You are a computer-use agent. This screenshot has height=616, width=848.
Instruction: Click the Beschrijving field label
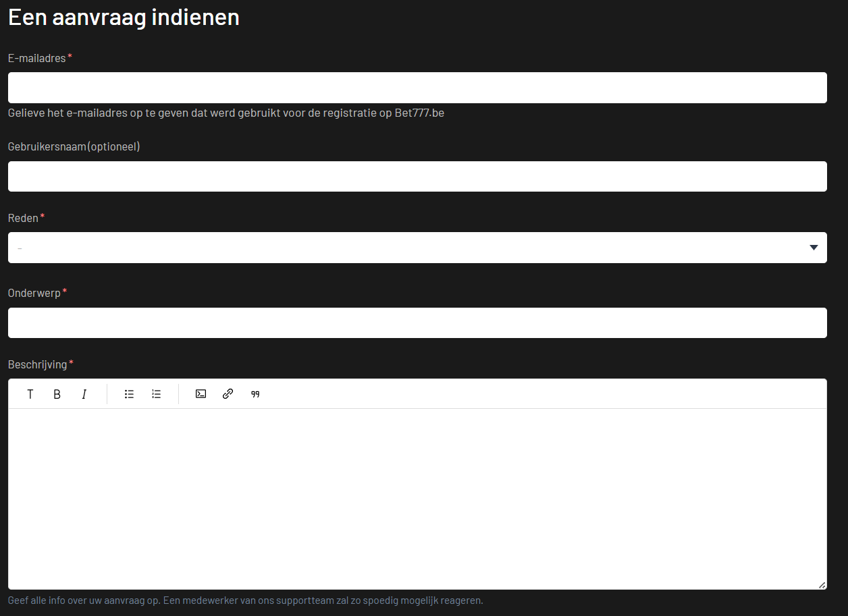pyautogui.click(x=38, y=364)
